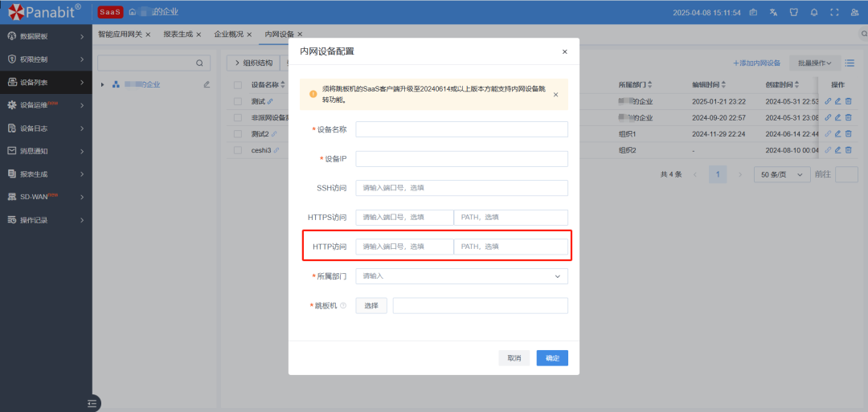Check the box for the 非派网设备 row
The width and height of the screenshot is (868, 412).
click(x=237, y=118)
